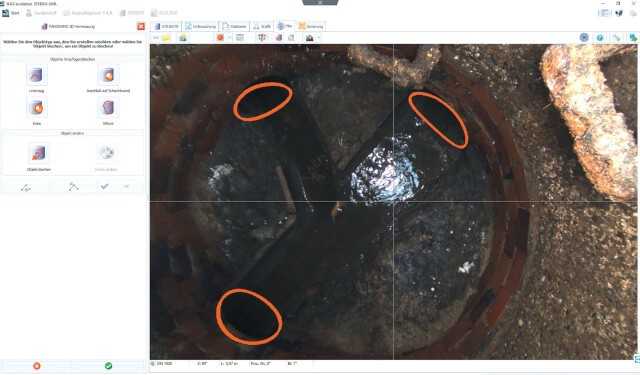Image resolution: width=640 pixels, height=375 pixels.
Task: Click the monitor layout icon in the top-right corner
Action: click(604, 13)
